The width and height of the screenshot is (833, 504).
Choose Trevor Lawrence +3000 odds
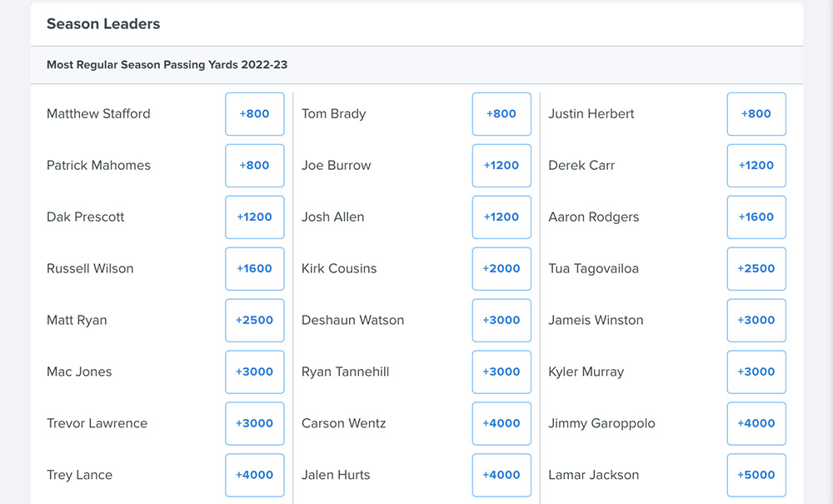point(254,423)
